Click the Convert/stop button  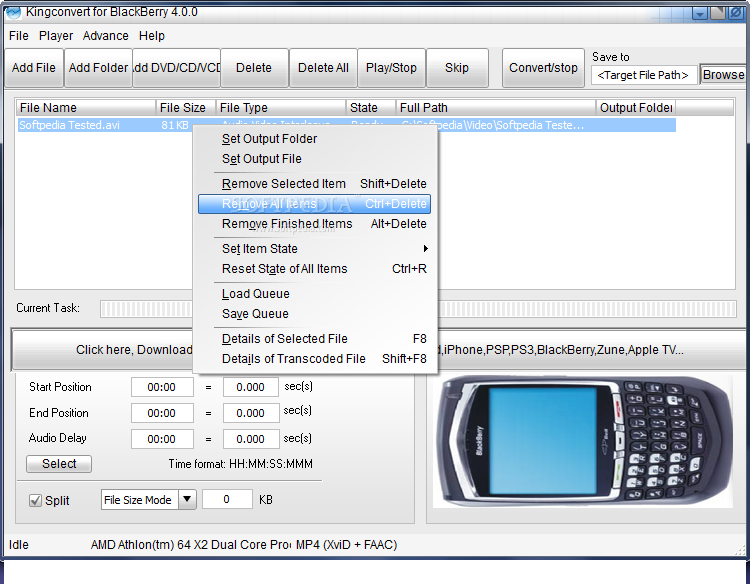[x=543, y=68]
